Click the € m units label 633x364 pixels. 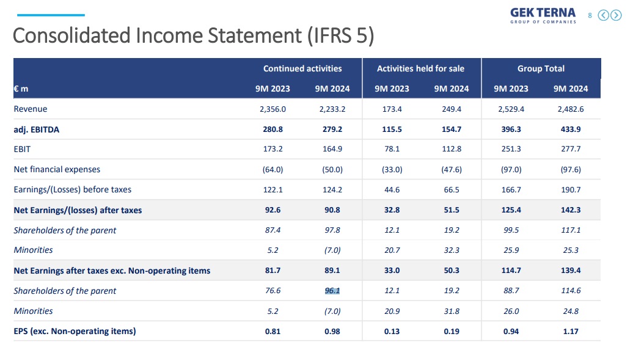(21, 89)
